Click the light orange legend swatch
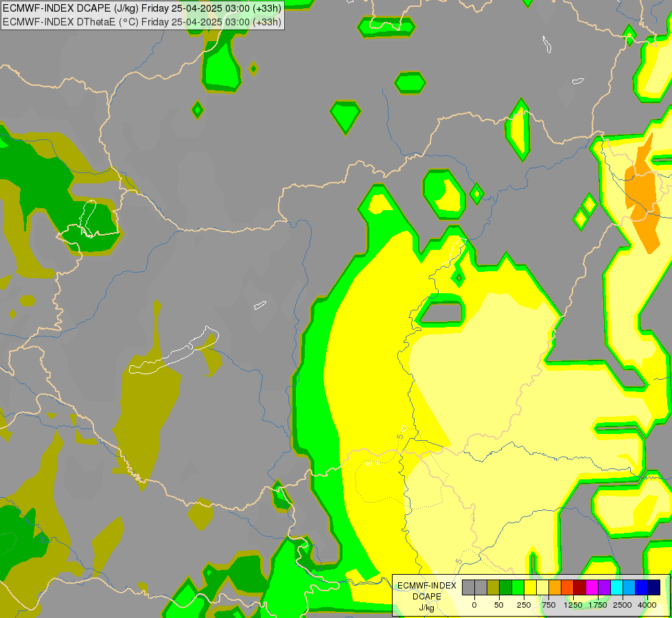 [555, 587]
